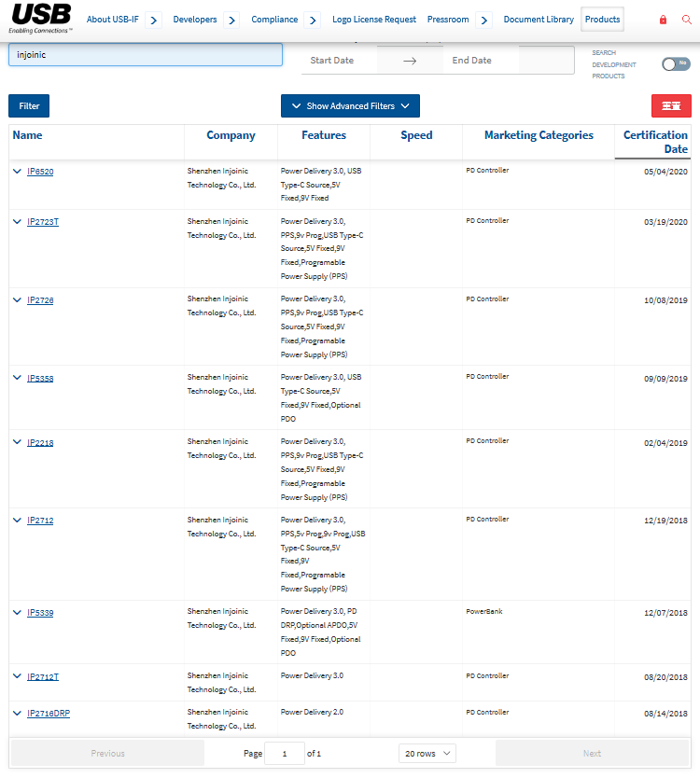Click the Previous page button
The width and height of the screenshot is (700, 778).
(107, 753)
